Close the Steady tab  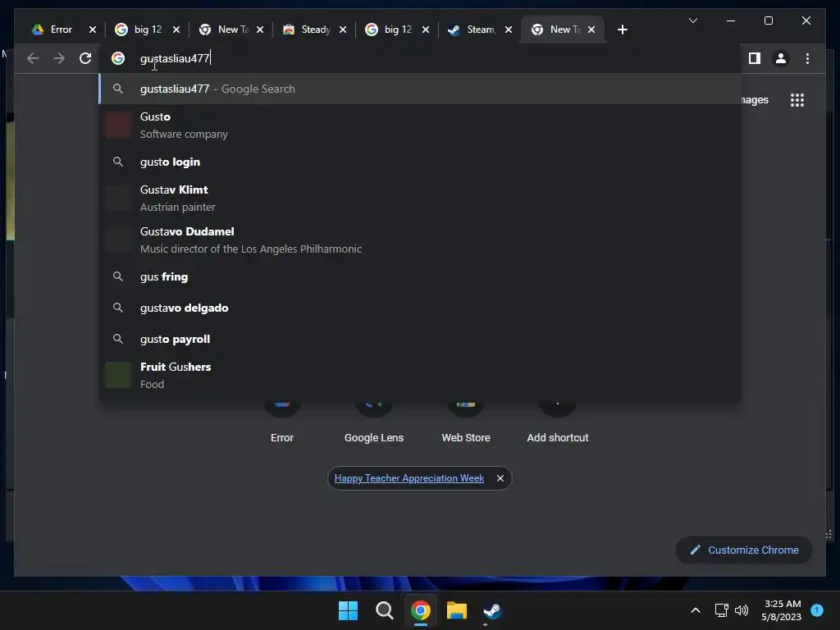tap(343, 30)
